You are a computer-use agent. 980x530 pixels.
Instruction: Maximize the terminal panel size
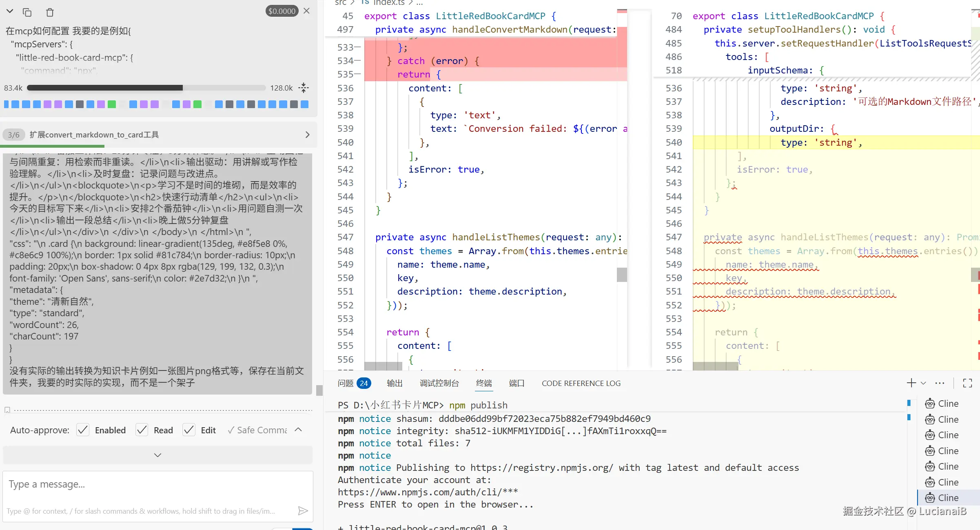point(967,383)
